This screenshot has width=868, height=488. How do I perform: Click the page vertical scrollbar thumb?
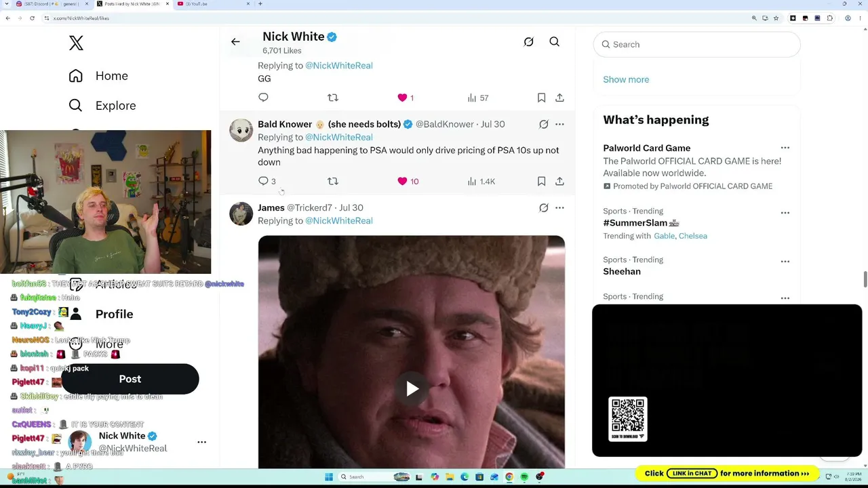865,279
